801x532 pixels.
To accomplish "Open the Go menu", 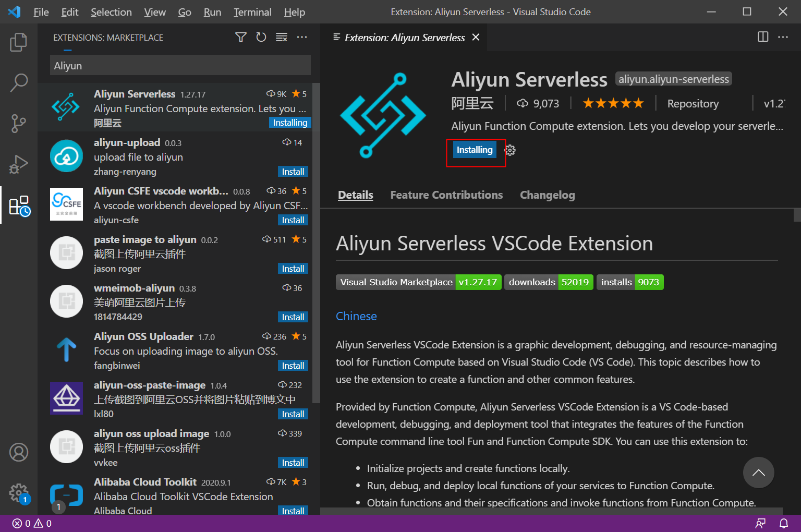I will tap(185, 12).
